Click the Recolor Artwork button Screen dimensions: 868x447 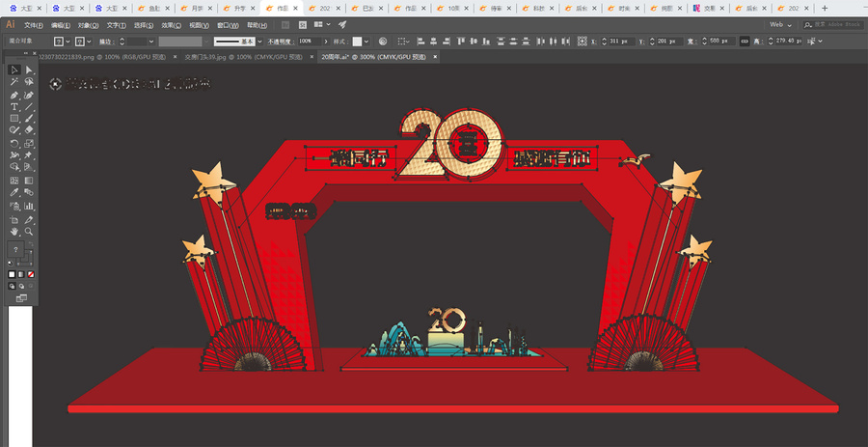[x=383, y=42]
